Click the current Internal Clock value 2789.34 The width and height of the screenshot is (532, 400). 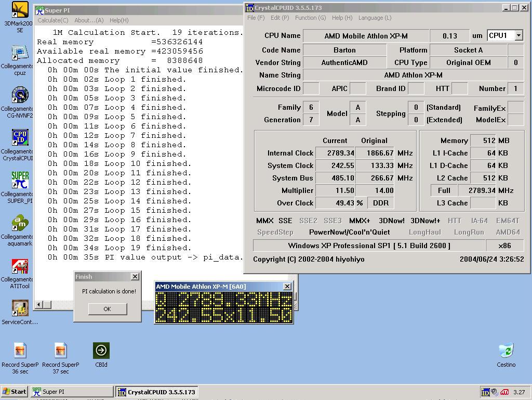coord(335,153)
